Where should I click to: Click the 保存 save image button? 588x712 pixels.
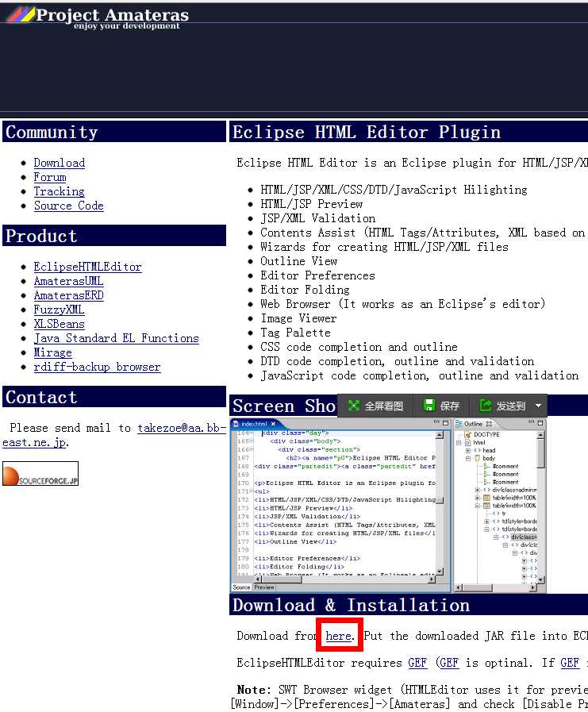click(441, 406)
